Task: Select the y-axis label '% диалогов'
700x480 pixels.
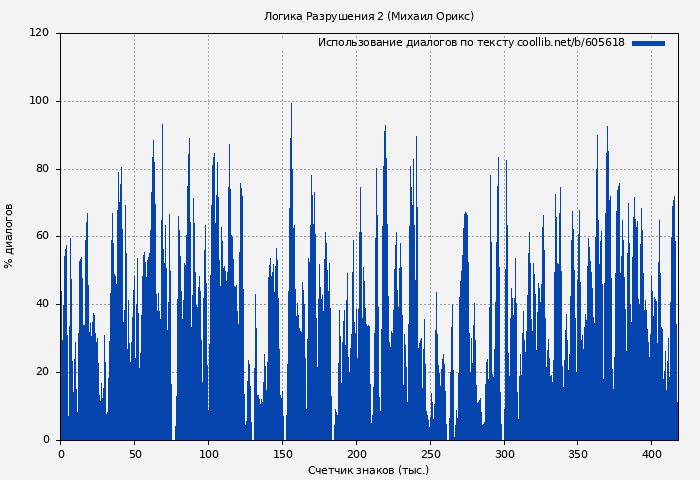Action: click(9, 236)
